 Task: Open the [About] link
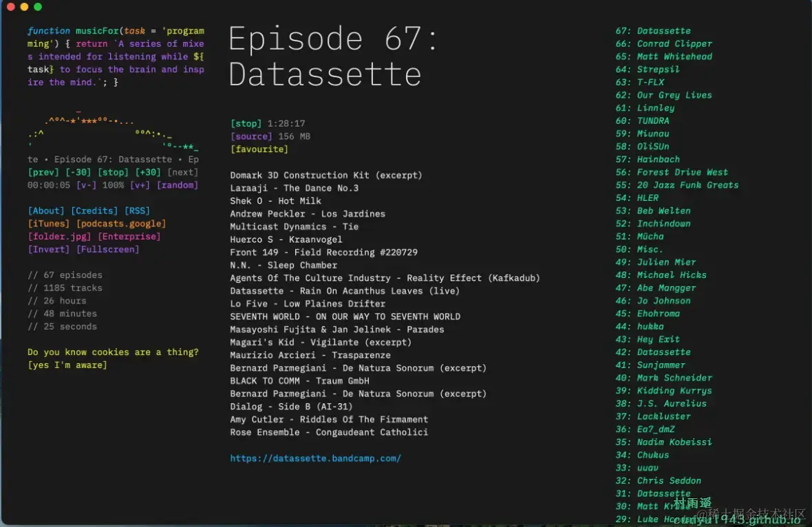click(x=46, y=211)
